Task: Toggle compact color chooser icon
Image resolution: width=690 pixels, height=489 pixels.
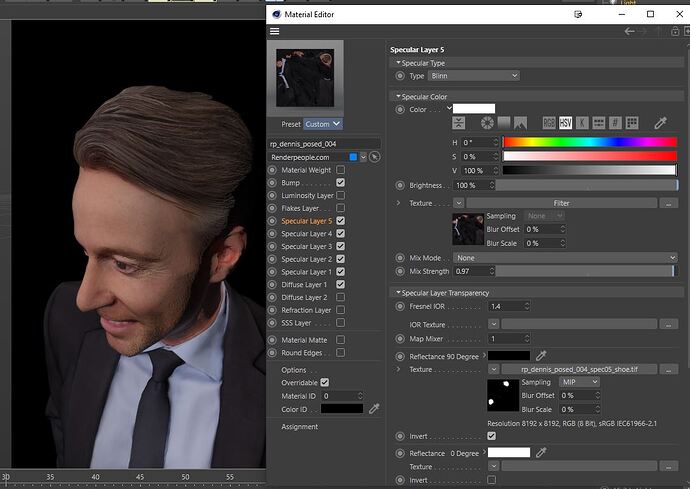Action: pos(459,123)
